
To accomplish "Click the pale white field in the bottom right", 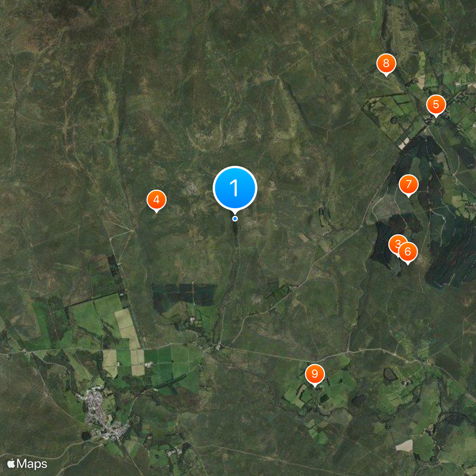I will [404, 446].
